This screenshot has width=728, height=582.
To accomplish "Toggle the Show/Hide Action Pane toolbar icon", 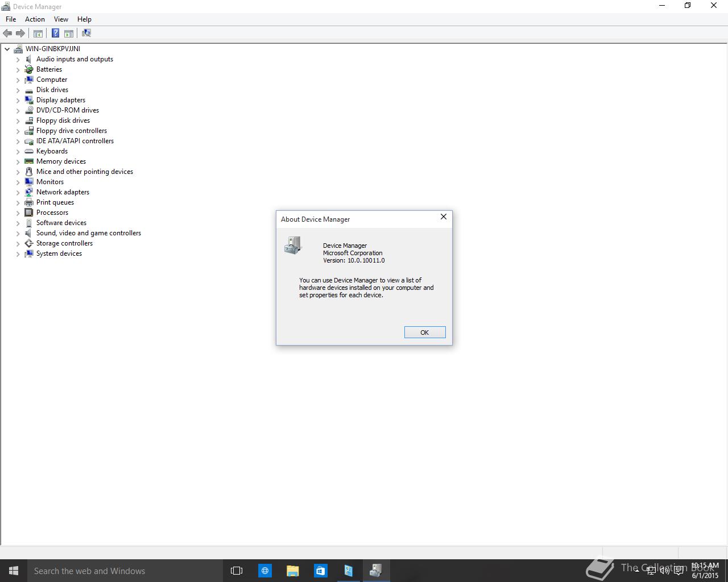I will coord(69,33).
